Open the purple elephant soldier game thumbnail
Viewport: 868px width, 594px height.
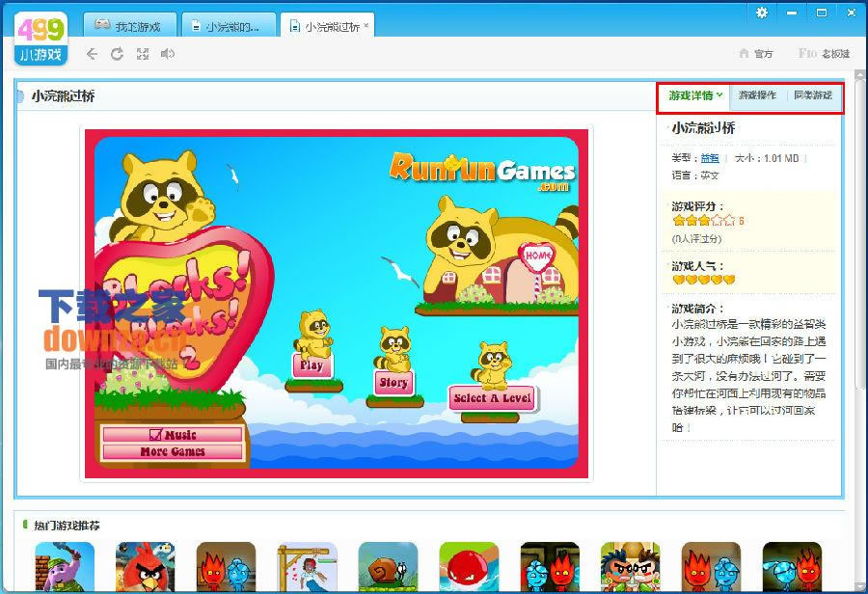tap(65, 568)
